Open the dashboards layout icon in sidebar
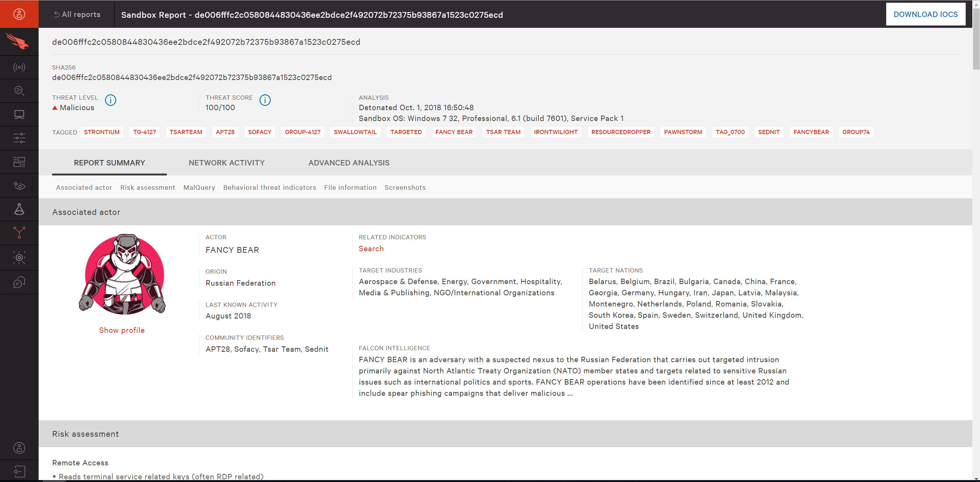 19,162
